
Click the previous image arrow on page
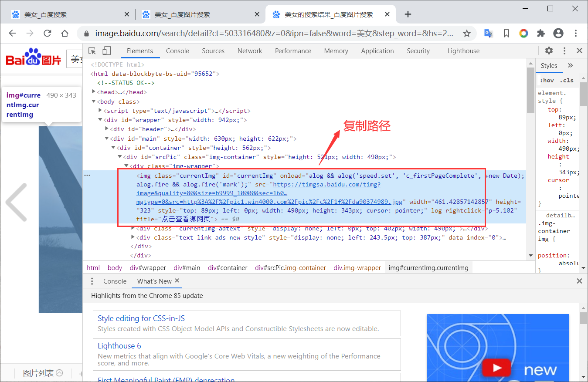[17, 202]
